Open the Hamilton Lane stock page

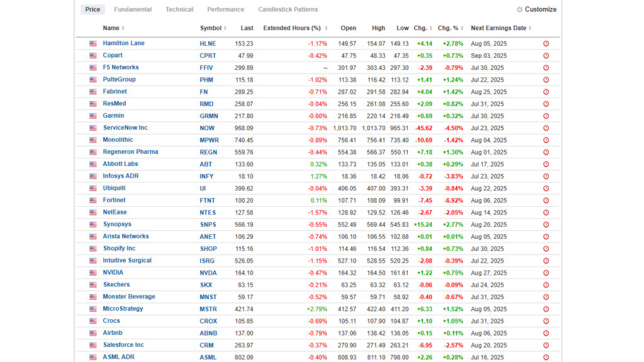[123, 43]
